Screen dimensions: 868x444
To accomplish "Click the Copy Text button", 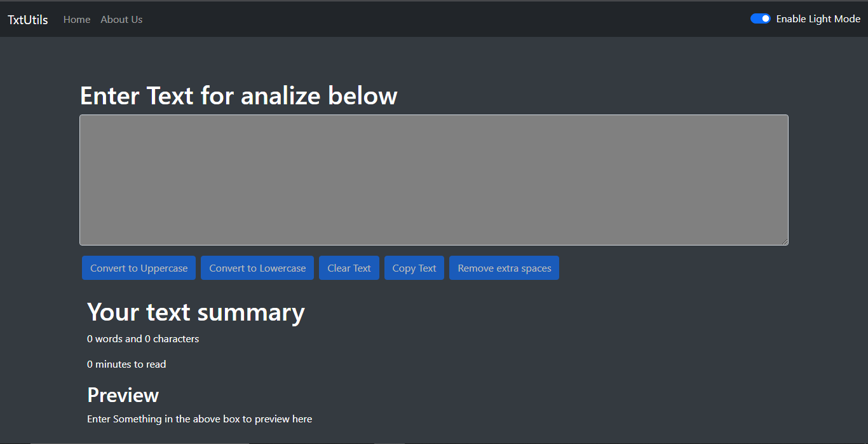I will coord(414,268).
